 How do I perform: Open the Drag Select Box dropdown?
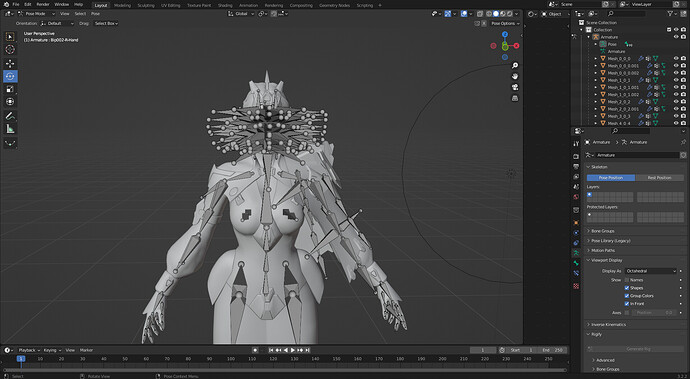pyautogui.click(x=106, y=23)
